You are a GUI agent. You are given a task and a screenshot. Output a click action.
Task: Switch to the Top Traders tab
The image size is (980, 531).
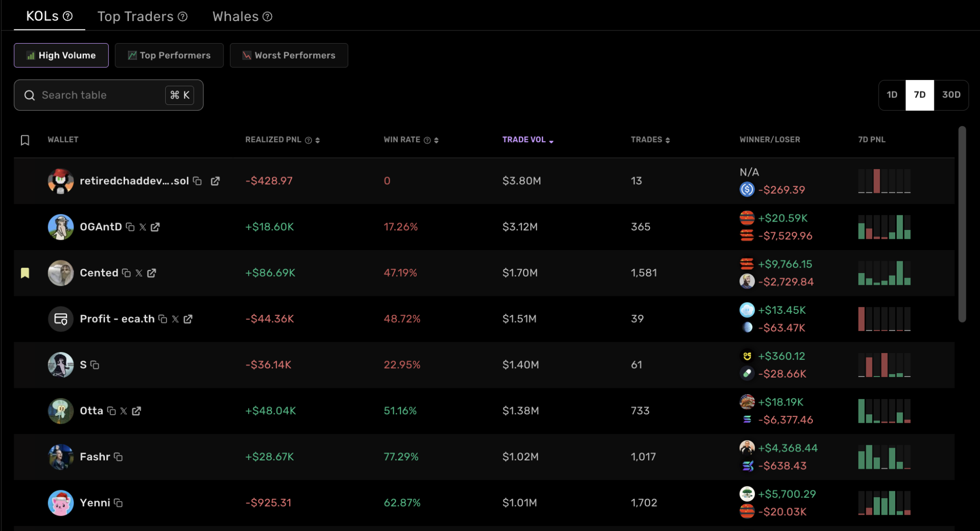click(x=136, y=16)
